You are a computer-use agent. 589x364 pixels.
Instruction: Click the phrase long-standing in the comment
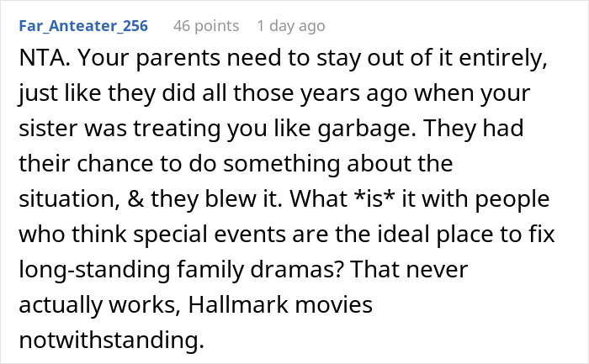point(94,270)
